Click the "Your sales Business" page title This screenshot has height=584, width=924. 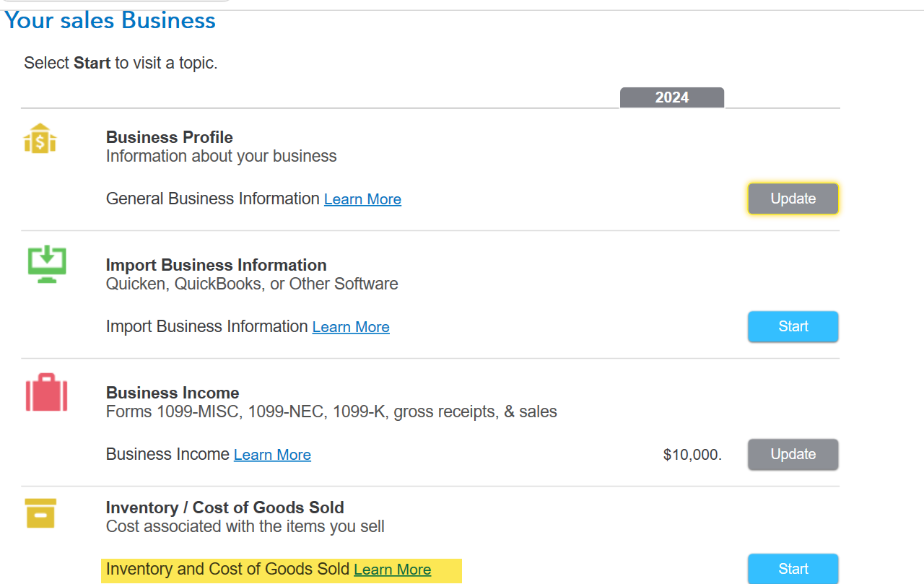tap(110, 20)
